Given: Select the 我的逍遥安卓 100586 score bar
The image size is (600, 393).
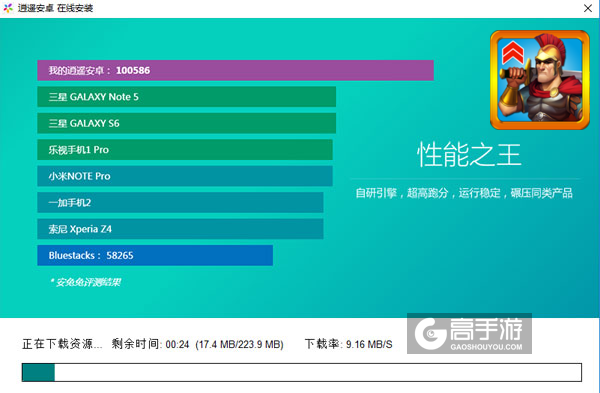Looking at the screenshot, I should [235, 70].
